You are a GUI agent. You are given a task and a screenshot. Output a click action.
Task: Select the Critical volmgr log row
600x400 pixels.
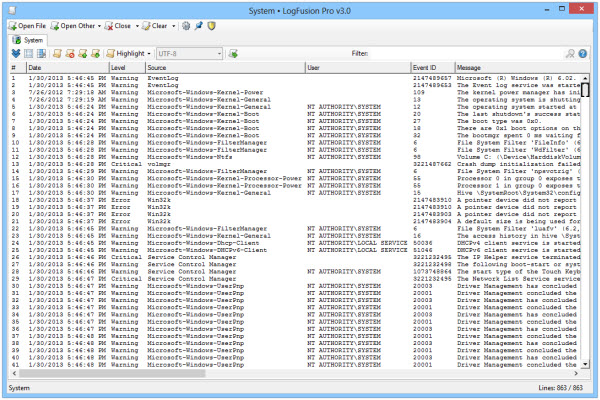[150, 163]
